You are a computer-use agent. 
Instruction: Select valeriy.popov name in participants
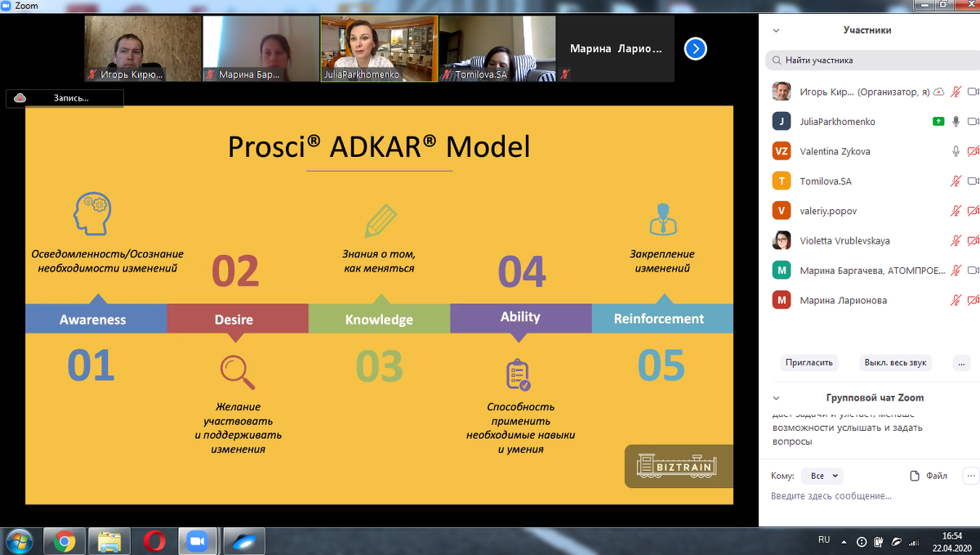pos(828,211)
